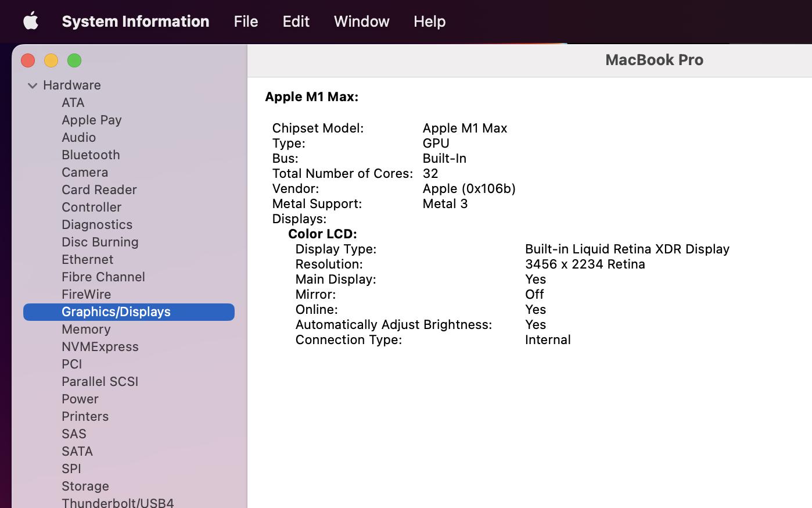Viewport: 812px width, 508px height.
Task: Click the 'Vendor:' label
Action: coord(296,188)
